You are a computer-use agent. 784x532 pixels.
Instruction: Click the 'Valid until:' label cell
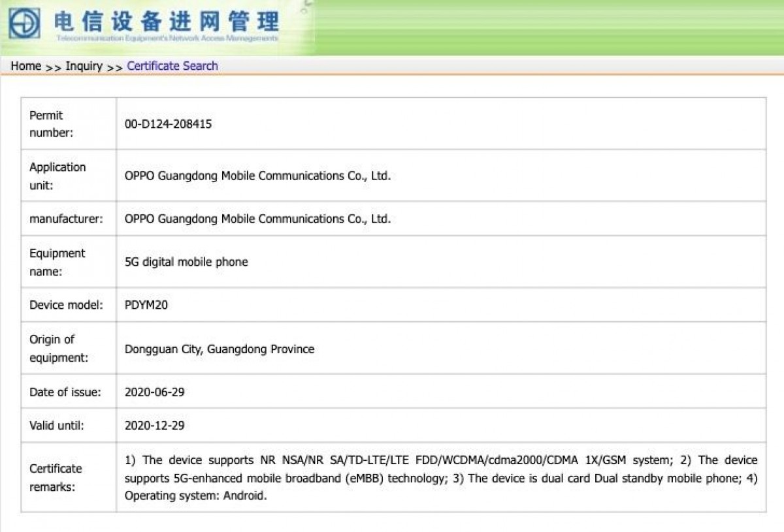tap(69, 426)
